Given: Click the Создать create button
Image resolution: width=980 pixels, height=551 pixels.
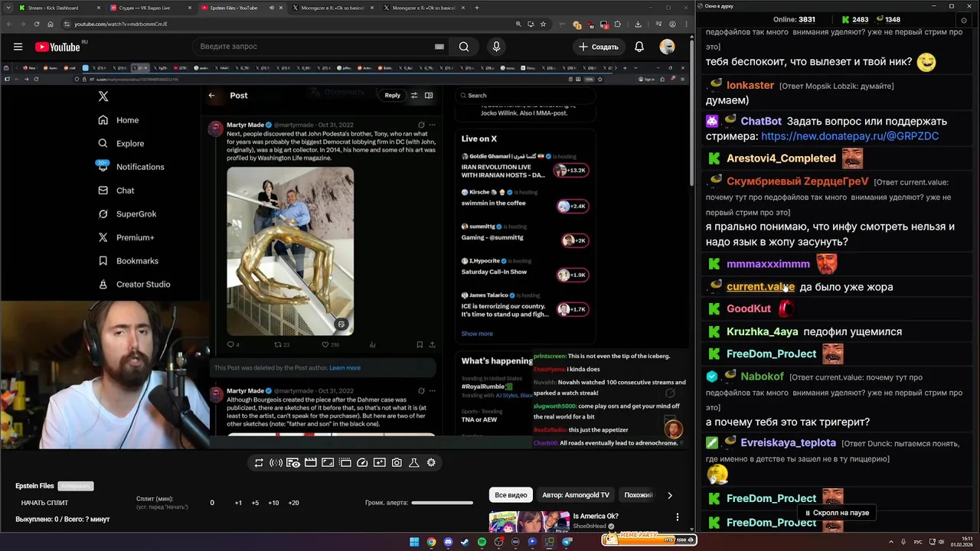Looking at the screenshot, I should pyautogui.click(x=598, y=47).
